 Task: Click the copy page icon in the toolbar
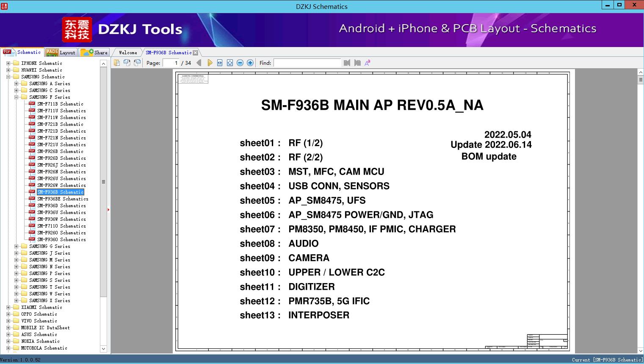[117, 63]
